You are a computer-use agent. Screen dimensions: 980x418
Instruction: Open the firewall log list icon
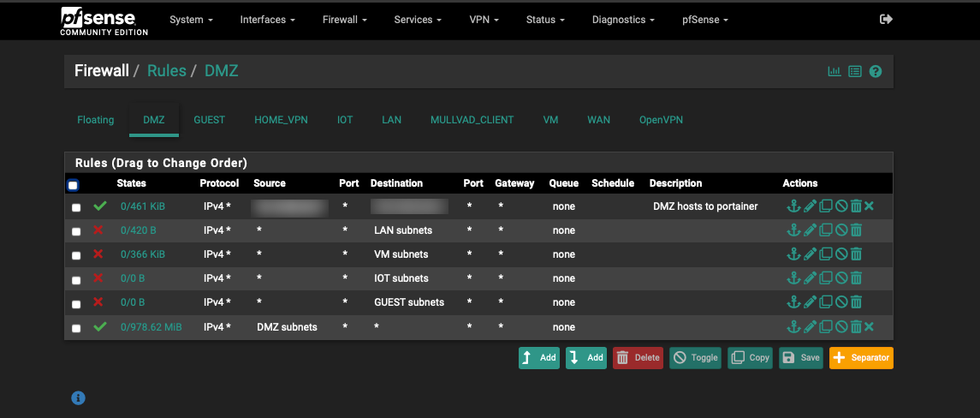pyautogui.click(x=854, y=71)
